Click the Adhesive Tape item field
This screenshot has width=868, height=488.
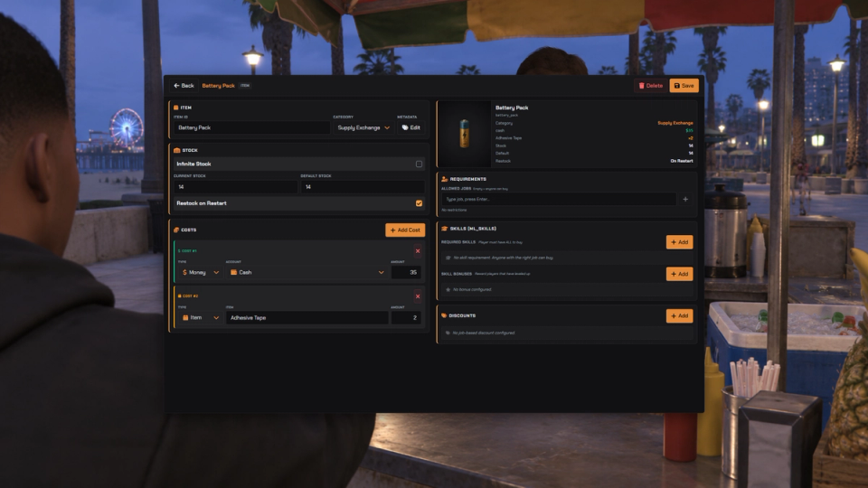click(307, 317)
